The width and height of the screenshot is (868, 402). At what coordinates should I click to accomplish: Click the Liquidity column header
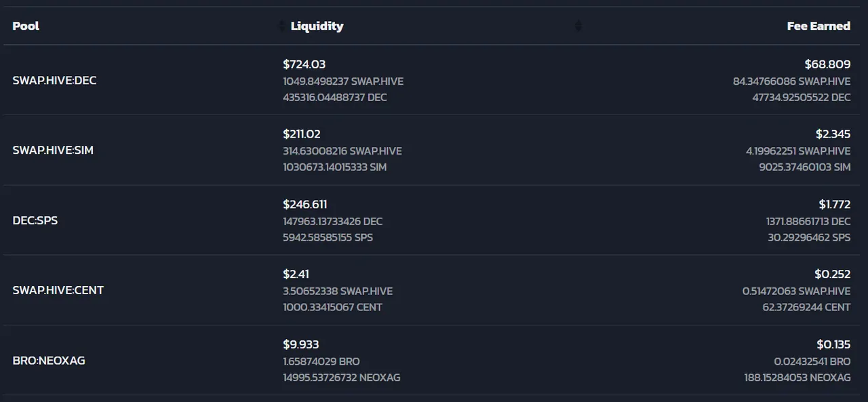coord(317,26)
